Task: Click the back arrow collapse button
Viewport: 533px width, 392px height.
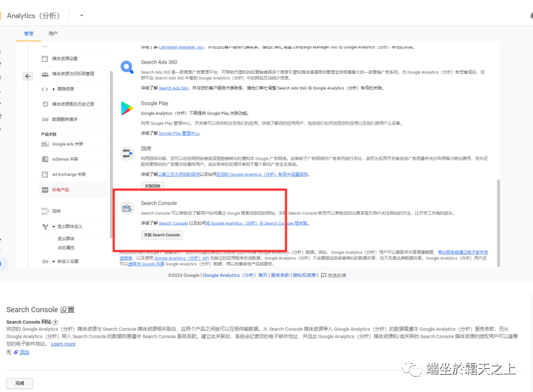Action: coord(28,76)
